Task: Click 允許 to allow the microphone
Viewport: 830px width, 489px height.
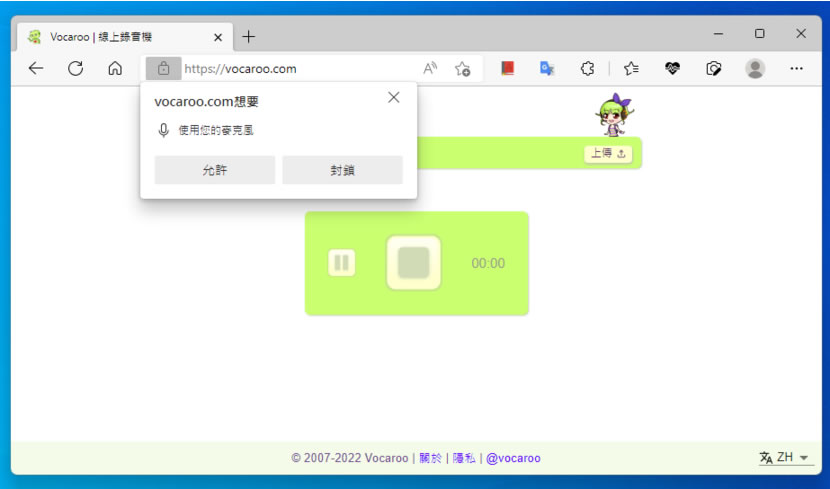Action: click(x=215, y=170)
